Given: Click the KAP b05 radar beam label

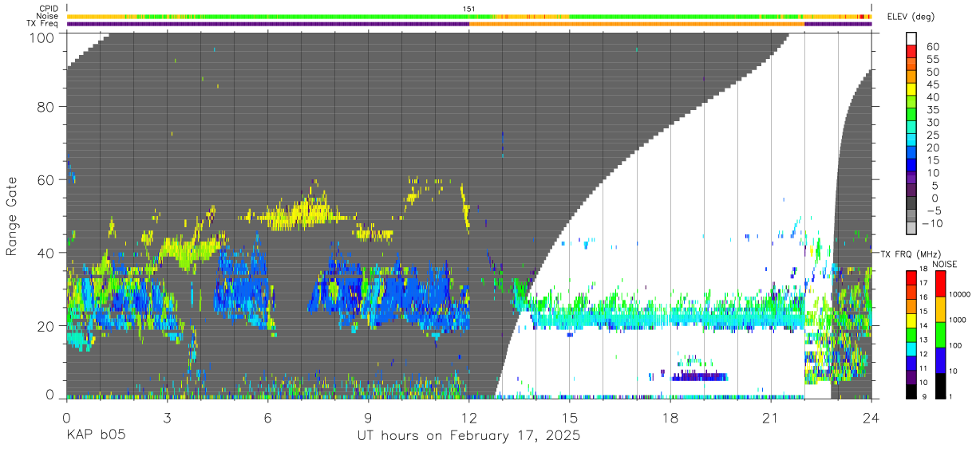Looking at the screenshot, I should 95,436.
